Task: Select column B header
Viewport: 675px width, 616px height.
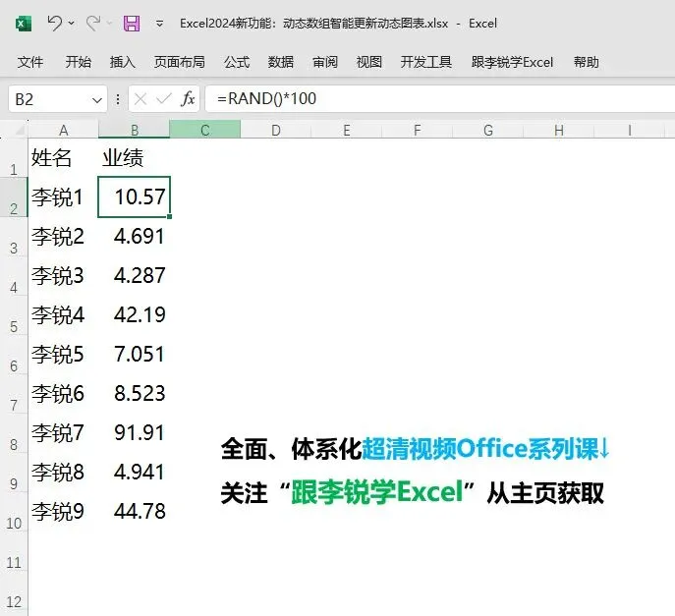Action: point(135,130)
